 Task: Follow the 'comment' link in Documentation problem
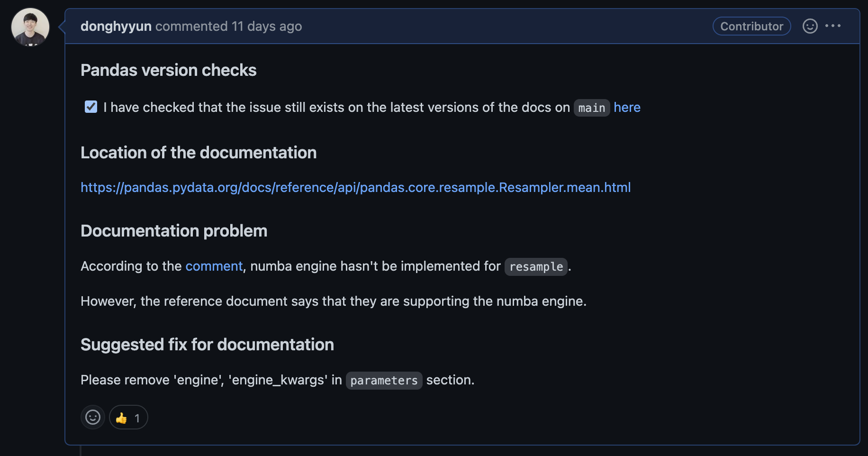[x=214, y=266]
